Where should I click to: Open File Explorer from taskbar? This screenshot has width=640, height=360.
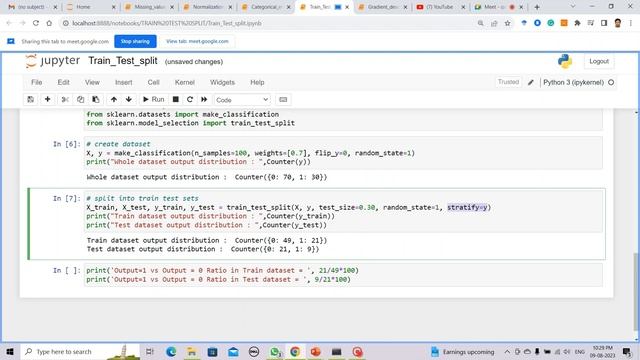point(191,351)
